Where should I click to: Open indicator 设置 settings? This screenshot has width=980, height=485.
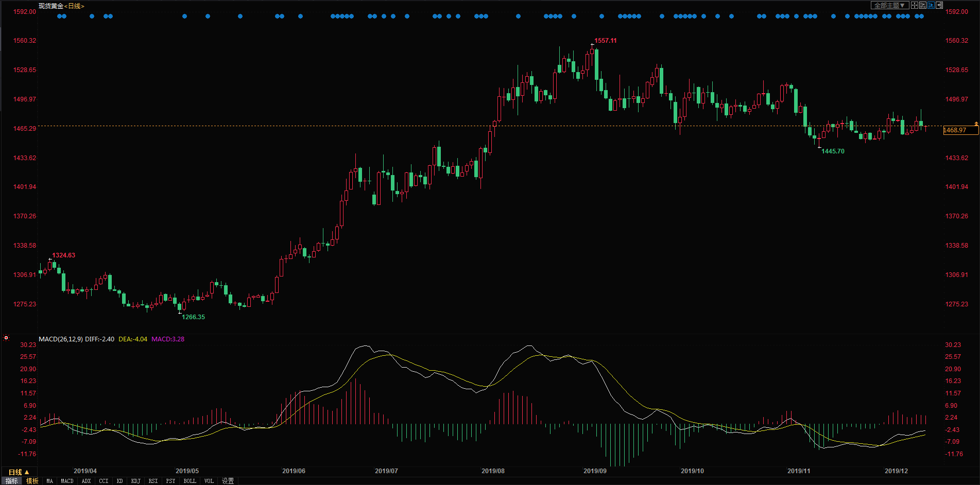pos(228,481)
